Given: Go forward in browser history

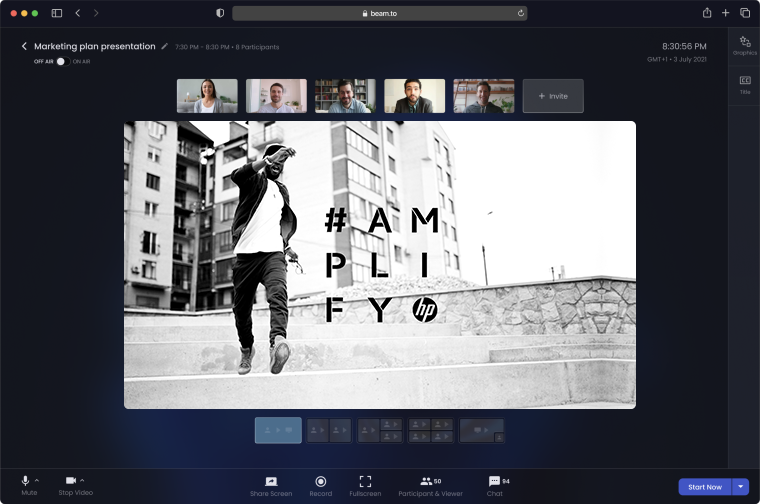Looking at the screenshot, I should (96, 13).
